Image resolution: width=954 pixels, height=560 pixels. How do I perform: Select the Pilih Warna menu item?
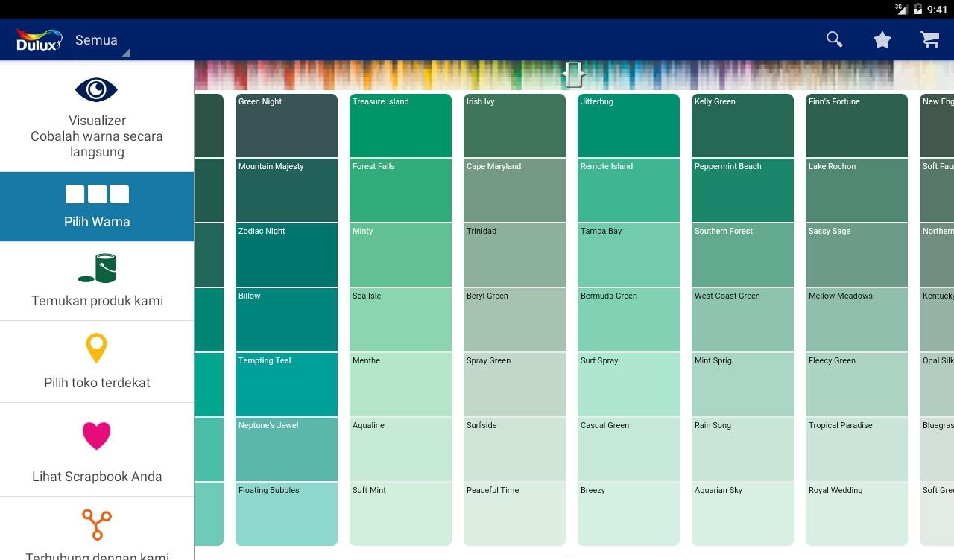pyautogui.click(x=97, y=207)
